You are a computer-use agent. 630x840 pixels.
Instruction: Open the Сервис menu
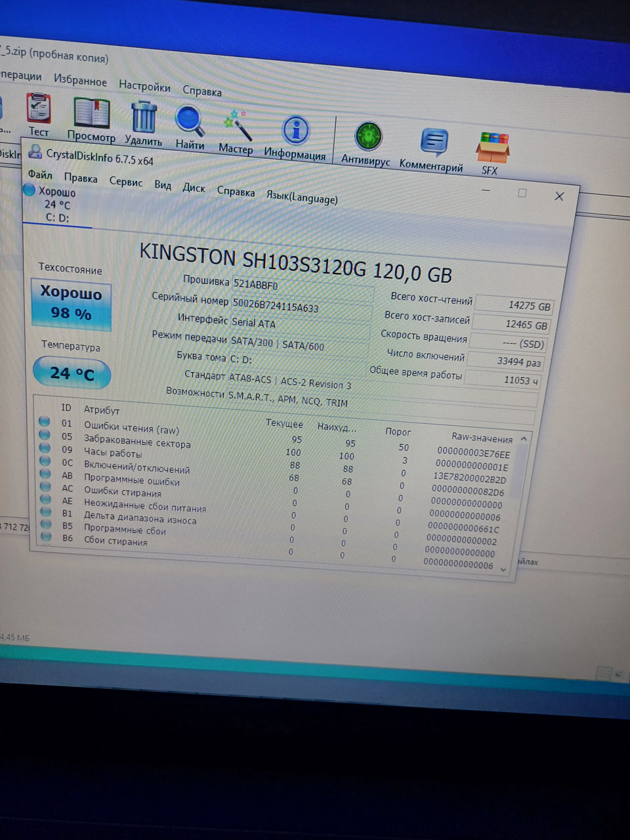(x=126, y=181)
